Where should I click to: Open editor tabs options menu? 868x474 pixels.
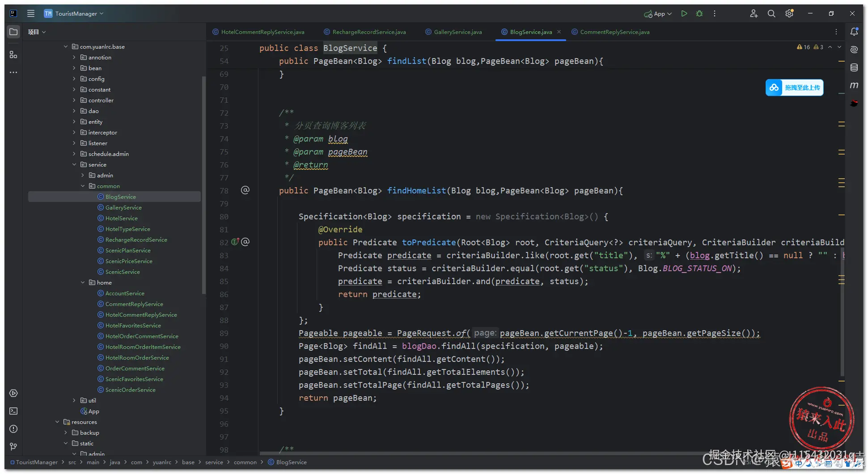tap(836, 32)
